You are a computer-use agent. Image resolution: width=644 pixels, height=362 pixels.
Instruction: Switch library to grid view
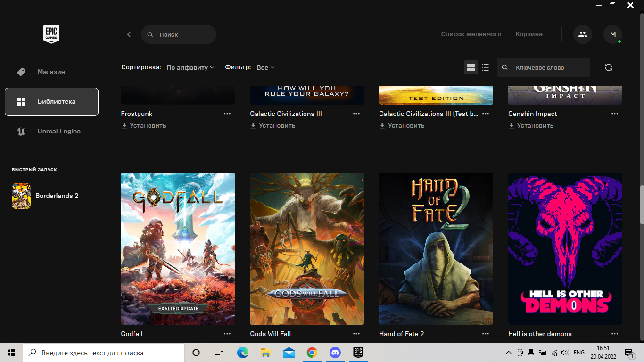point(471,67)
